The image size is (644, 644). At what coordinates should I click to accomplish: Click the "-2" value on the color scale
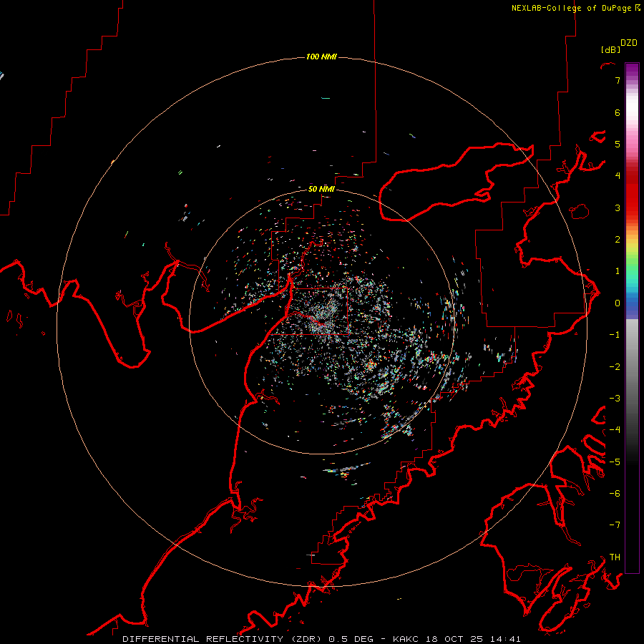click(615, 366)
